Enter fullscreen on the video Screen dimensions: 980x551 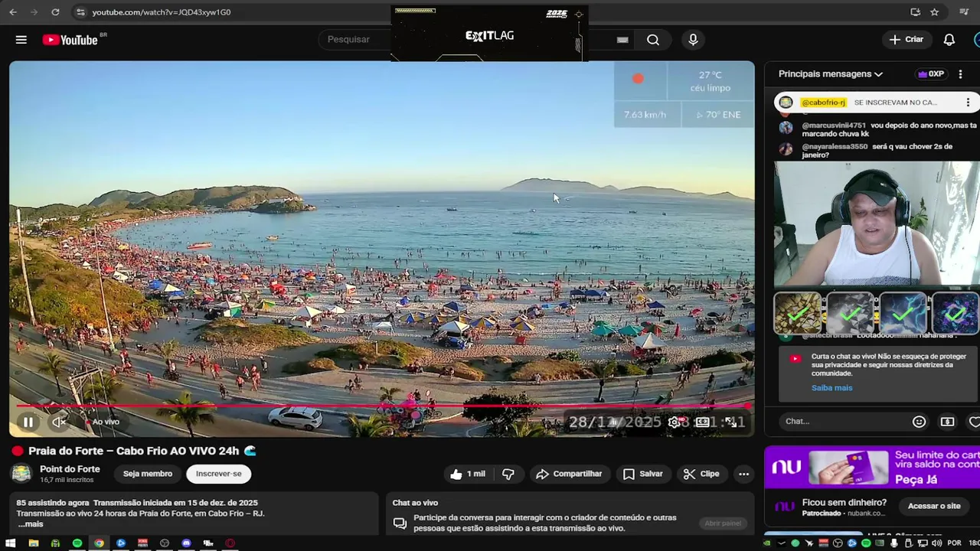(731, 422)
